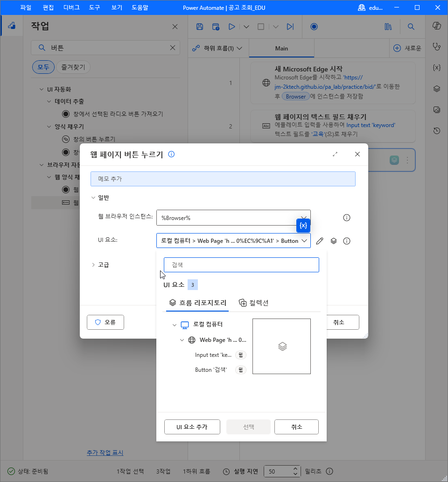Click the 검색 field in picker

coord(241,265)
